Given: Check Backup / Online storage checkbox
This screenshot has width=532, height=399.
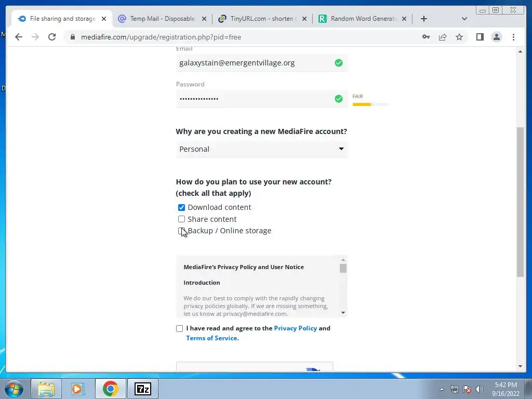Looking at the screenshot, I should [x=181, y=231].
